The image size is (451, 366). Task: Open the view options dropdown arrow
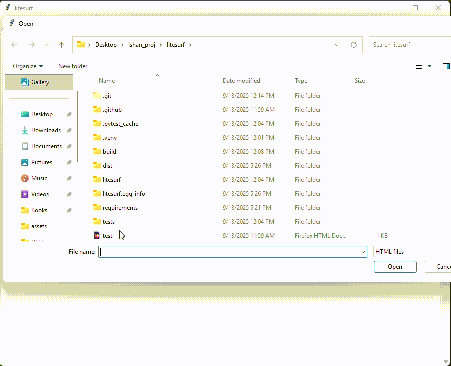(x=429, y=66)
